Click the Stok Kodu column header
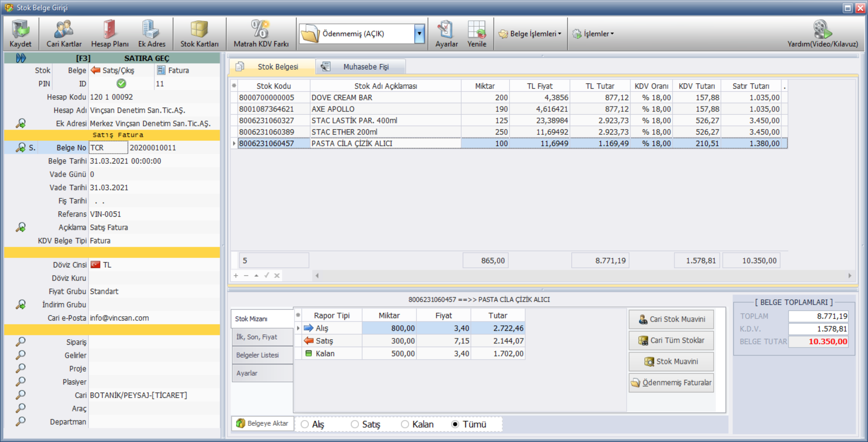The image size is (868, 442). tap(274, 86)
